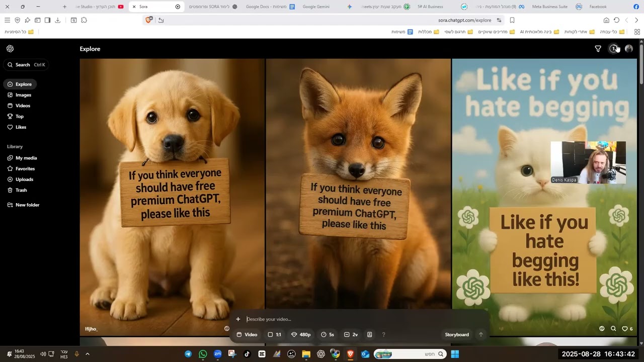Open the כלי עבודה bookmarks folder
The width and height of the screenshot is (644, 362).
(x=612, y=32)
